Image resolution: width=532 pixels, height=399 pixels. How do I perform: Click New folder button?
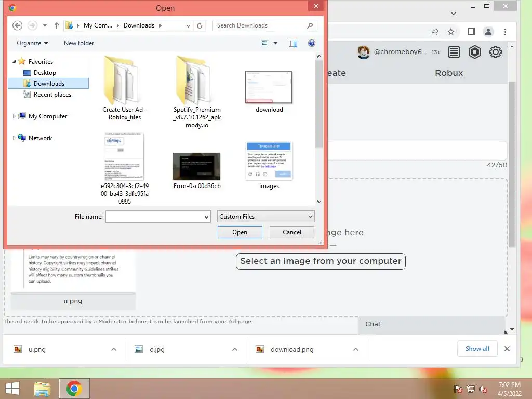pos(79,43)
